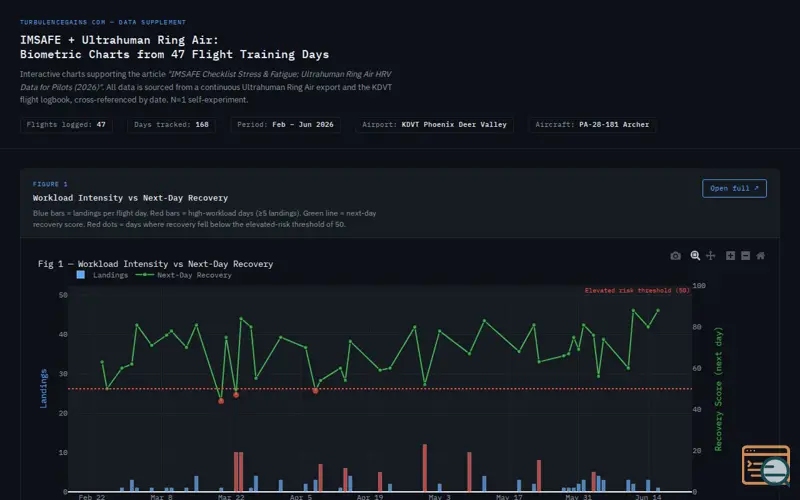
Task: Click the card heading Workload Intensity vs Next-Day Recovery
Action: click(130, 198)
